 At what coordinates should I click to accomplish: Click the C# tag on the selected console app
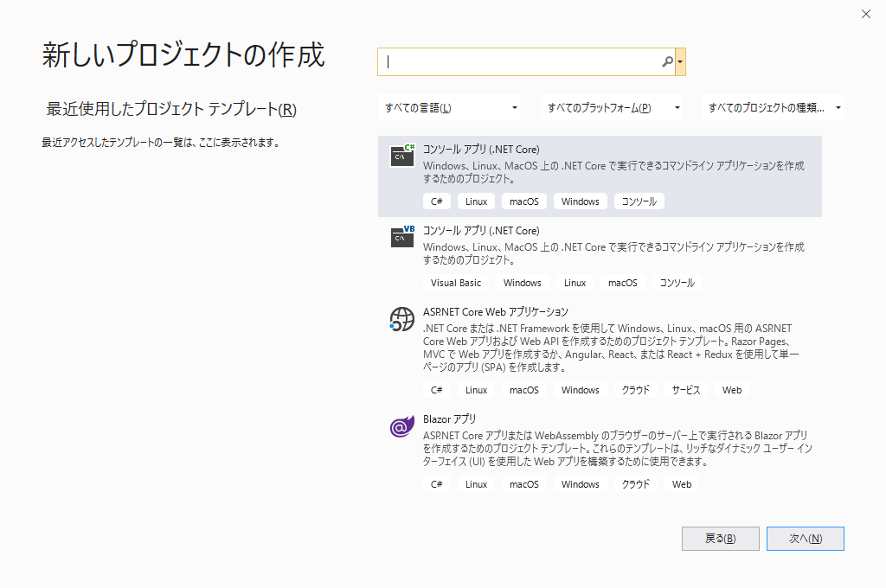click(437, 201)
